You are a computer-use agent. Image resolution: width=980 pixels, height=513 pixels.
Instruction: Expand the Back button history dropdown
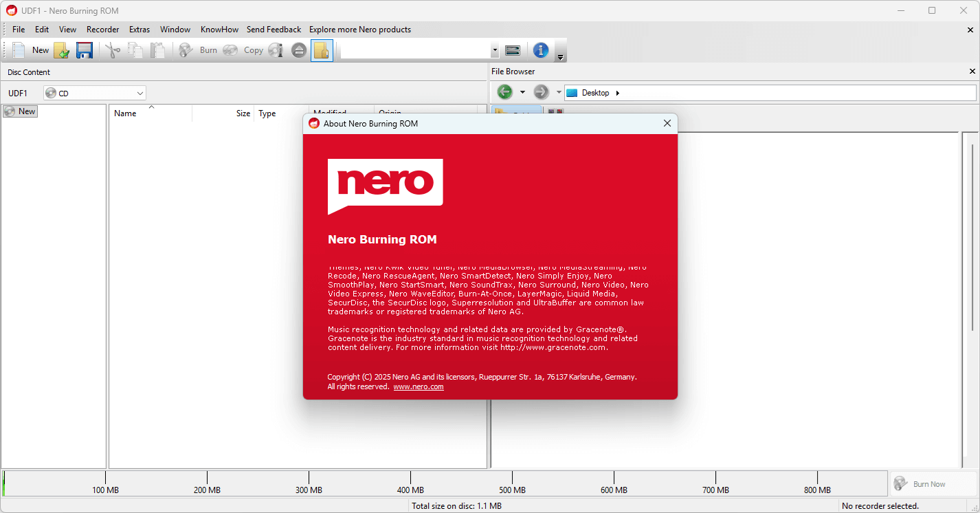[x=522, y=91]
